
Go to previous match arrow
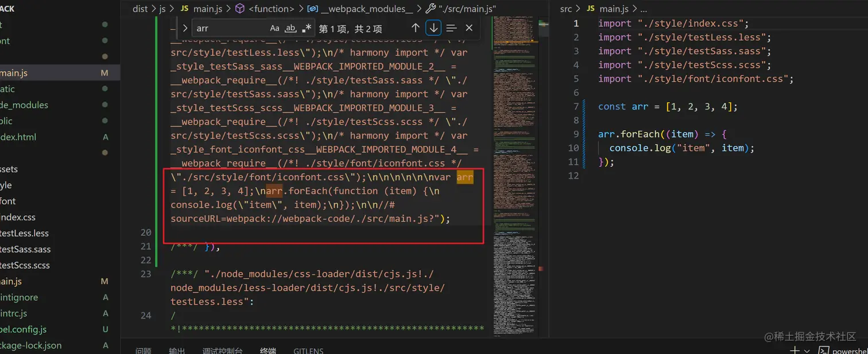pyautogui.click(x=416, y=28)
